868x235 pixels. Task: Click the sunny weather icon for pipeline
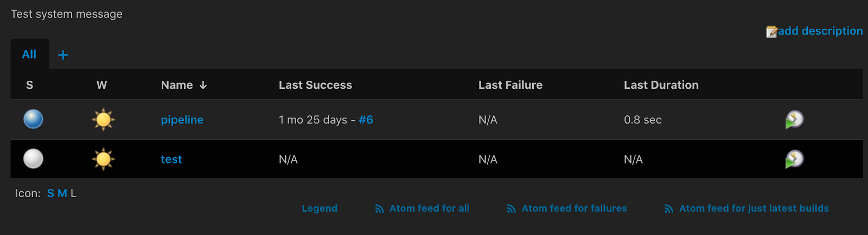pyautogui.click(x=103, y=119)
